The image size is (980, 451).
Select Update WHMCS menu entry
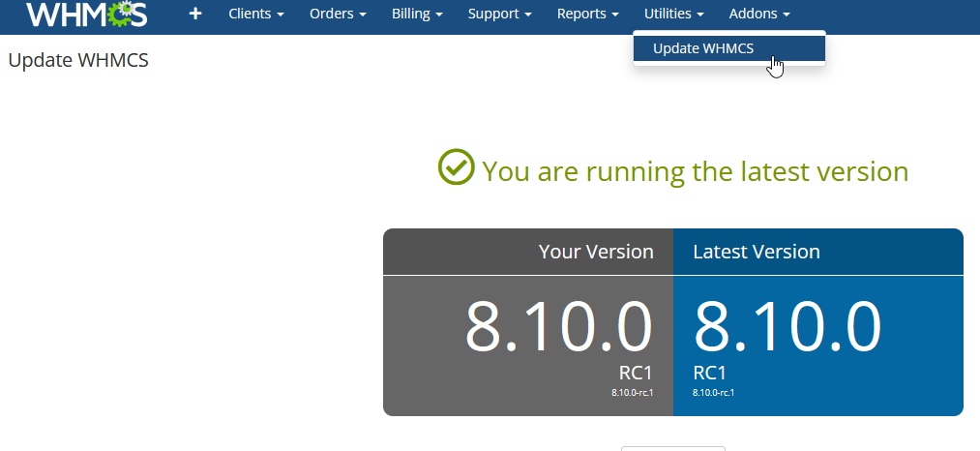point(729,48)
